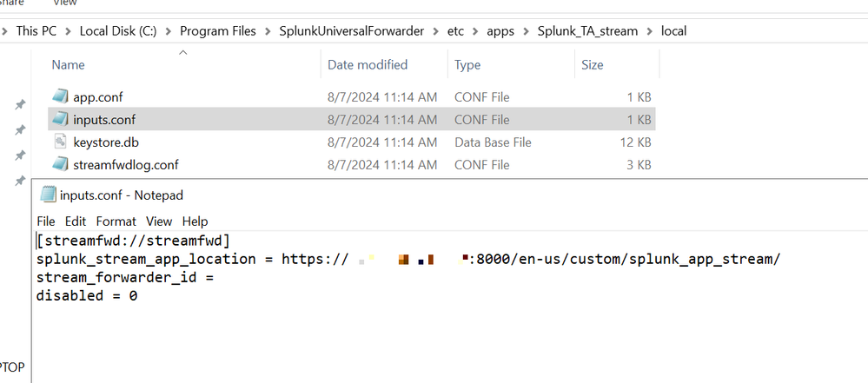Click the Notepad icon in the title bar
868x383 pixels.
tap(48, 195)
